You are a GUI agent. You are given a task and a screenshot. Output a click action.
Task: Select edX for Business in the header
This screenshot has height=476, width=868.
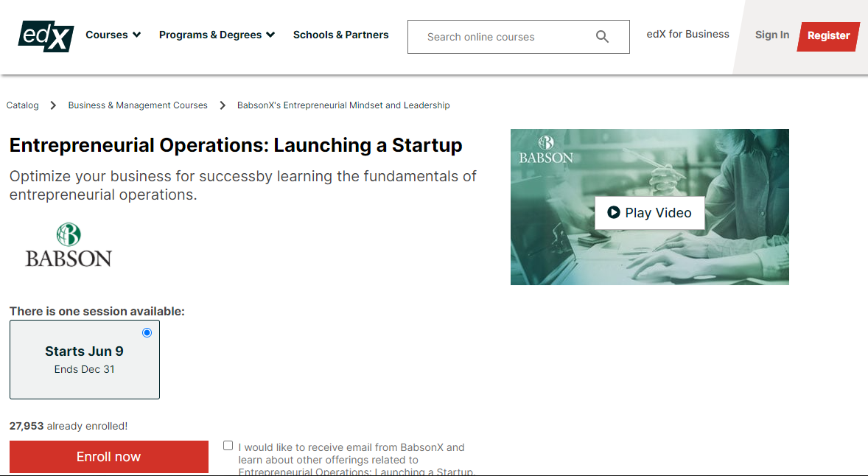click(x=687, y=33)
